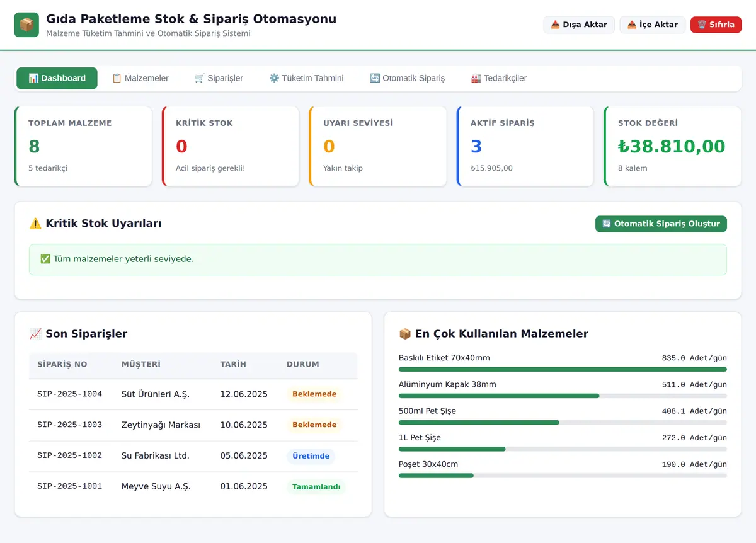Viewport: 756px width, 543px height.
Task: Select the Kritik Stok summary card
Action: coord(231,146)
